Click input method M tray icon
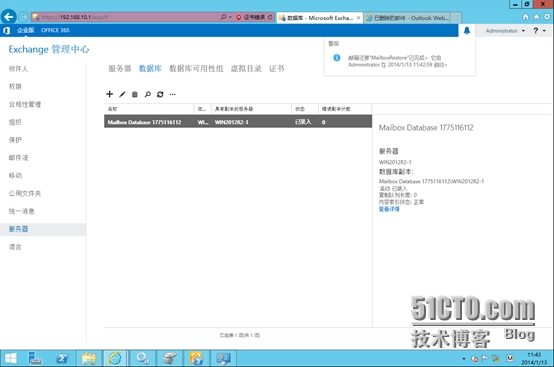This screenshot has height=367, width=554. [x=509, y=359]
